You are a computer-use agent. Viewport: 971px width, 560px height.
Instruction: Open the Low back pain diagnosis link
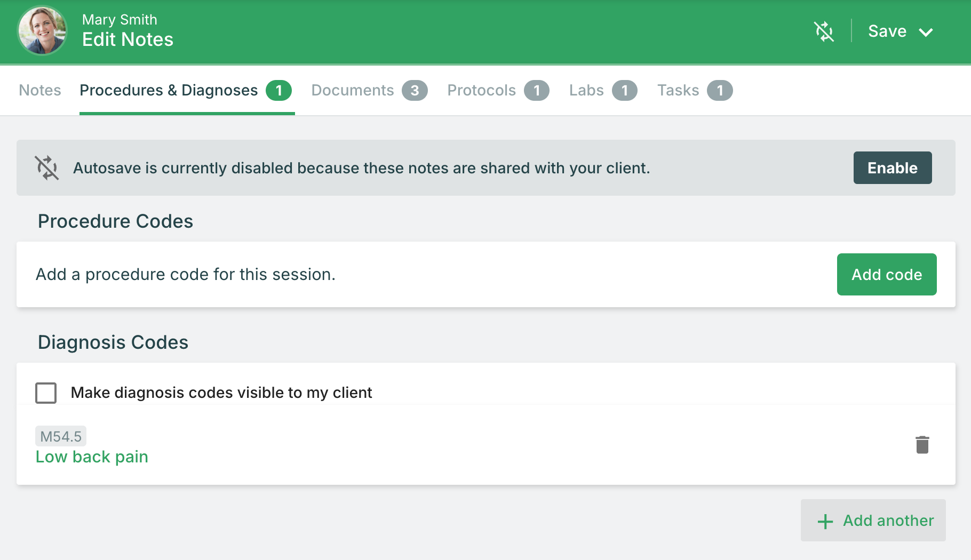(92, 457)
